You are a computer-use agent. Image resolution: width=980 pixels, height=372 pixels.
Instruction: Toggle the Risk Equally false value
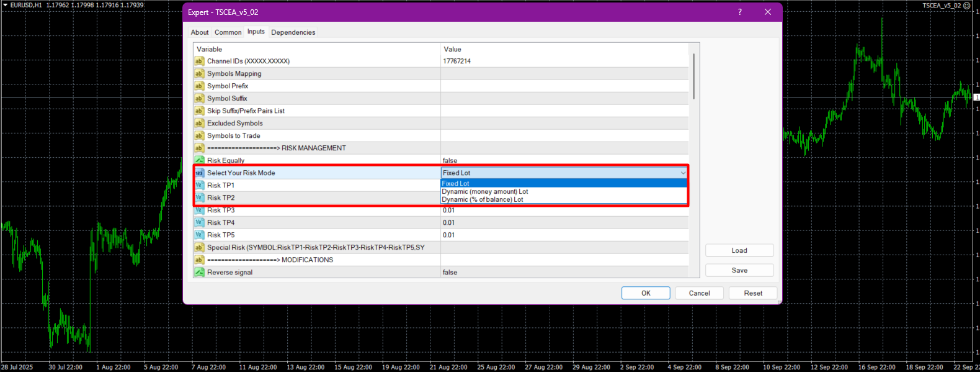tap(450, 160)
